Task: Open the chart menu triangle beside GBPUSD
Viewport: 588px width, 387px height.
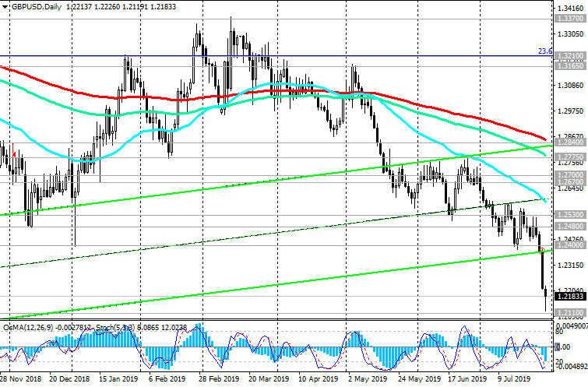Action: 5,7
